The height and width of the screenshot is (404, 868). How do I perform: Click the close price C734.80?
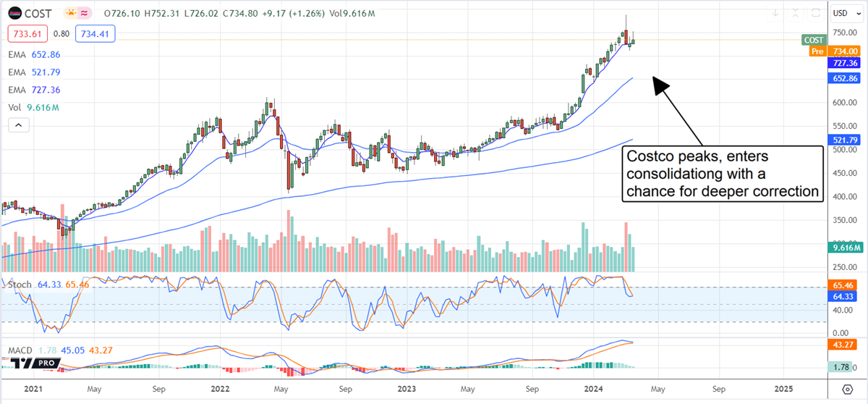[242, 14]
